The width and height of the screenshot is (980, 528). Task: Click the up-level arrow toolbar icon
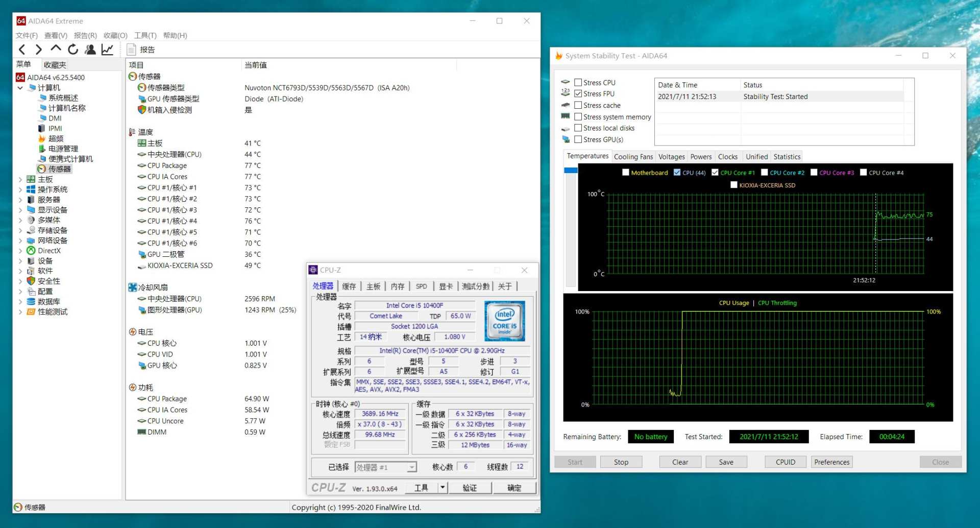pyautogui.click(x=56, y=49)
